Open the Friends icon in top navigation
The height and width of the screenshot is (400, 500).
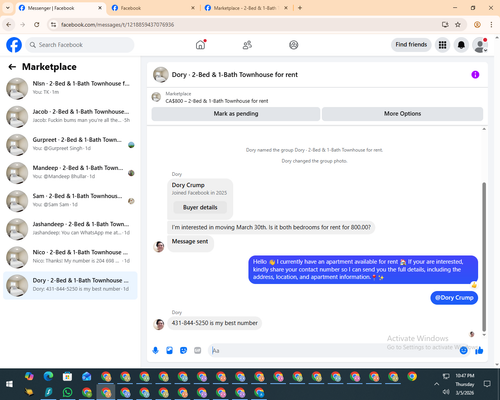[247, 45]
